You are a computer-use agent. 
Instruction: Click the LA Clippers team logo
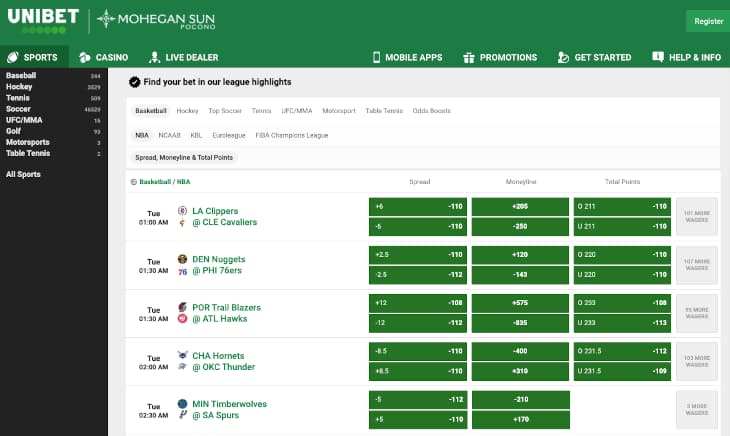tap(182, 211)
